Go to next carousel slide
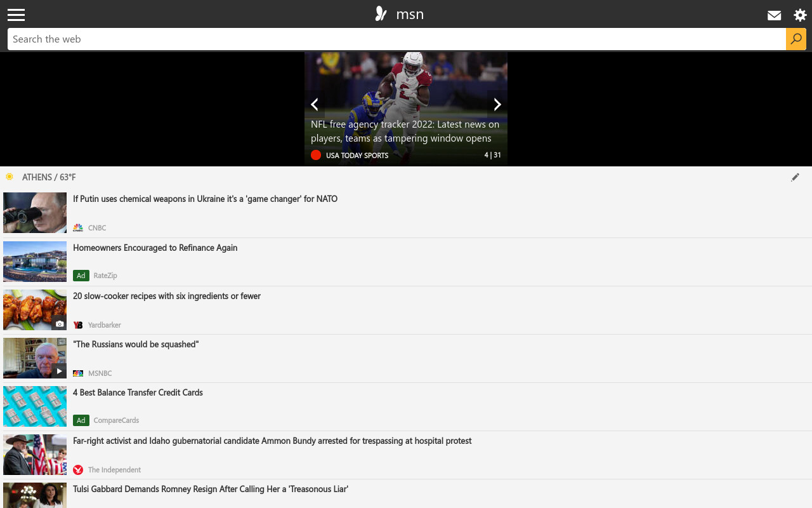Image resolution: width=812 pixels, height=508 pixels. [x=497, y=104]
